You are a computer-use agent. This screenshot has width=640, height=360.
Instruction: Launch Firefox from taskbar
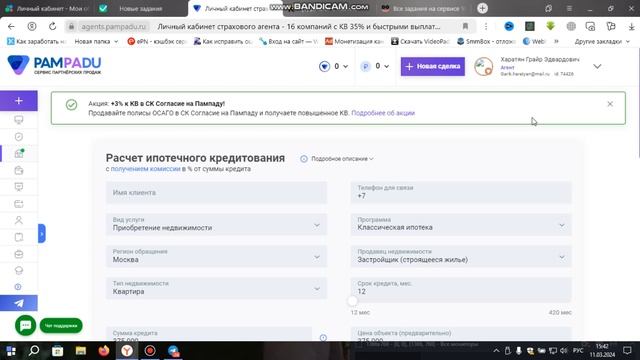[104, 351]
